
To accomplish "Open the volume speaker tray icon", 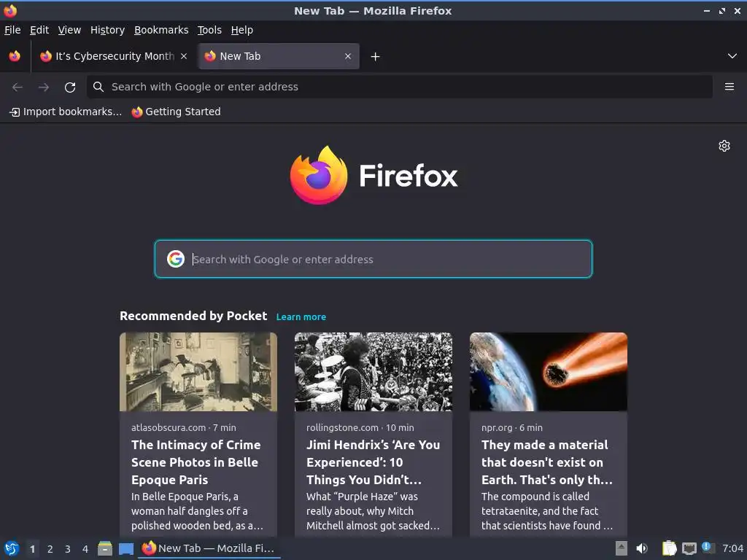I will click(642, 548).
